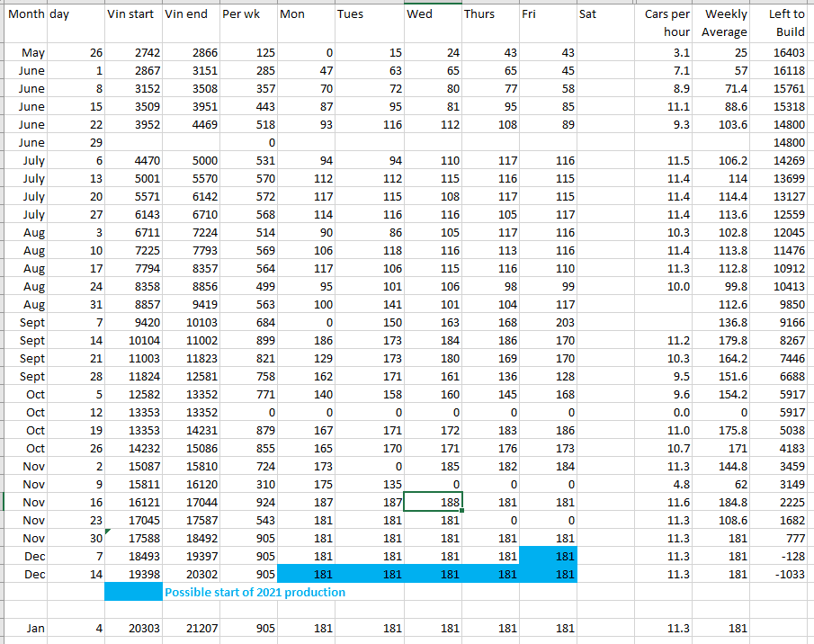Click the Vin start value 2742
This screenshot has height=644, width=814.
pyautogui.click(x=133, y=53)
